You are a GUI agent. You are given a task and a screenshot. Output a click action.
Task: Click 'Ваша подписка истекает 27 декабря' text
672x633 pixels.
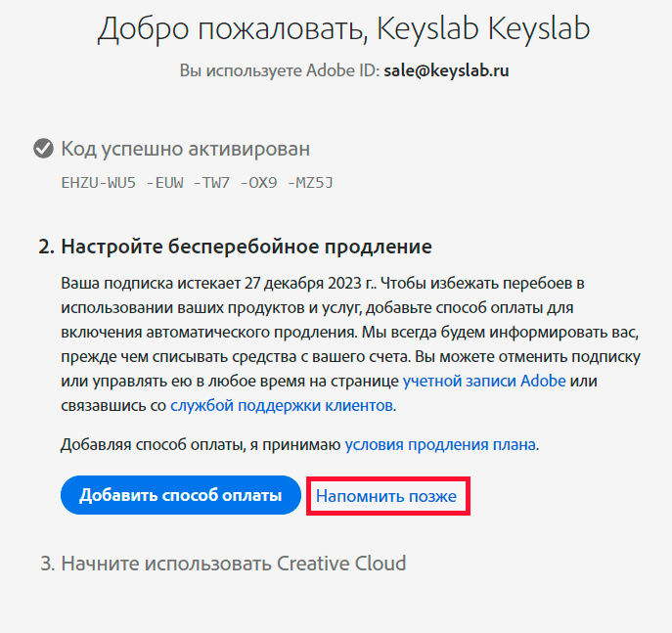tap(192, 284)
